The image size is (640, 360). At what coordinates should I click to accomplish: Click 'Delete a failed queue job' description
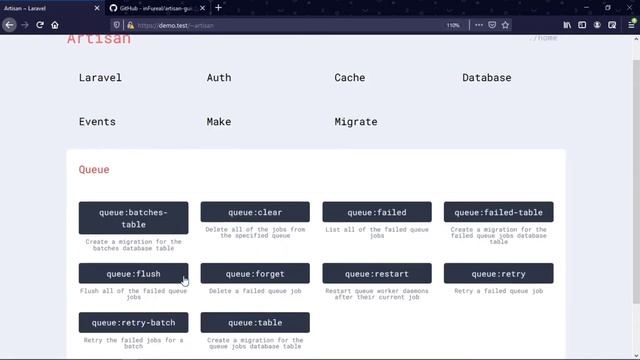point(255,291)
